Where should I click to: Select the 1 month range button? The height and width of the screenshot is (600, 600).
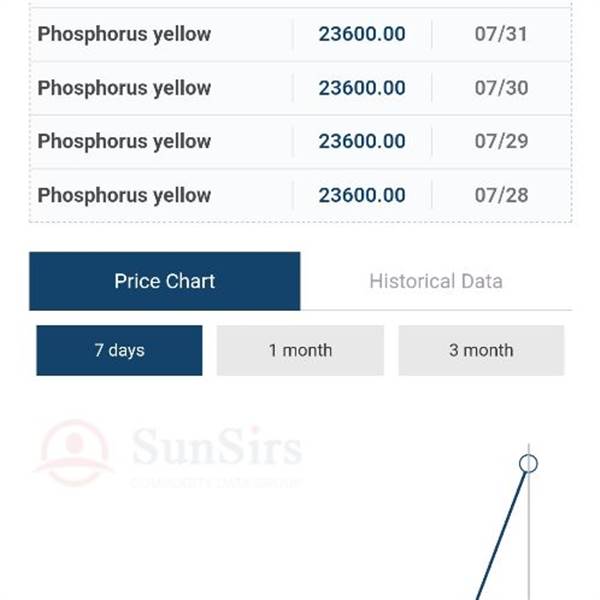(x=300, y=351)
